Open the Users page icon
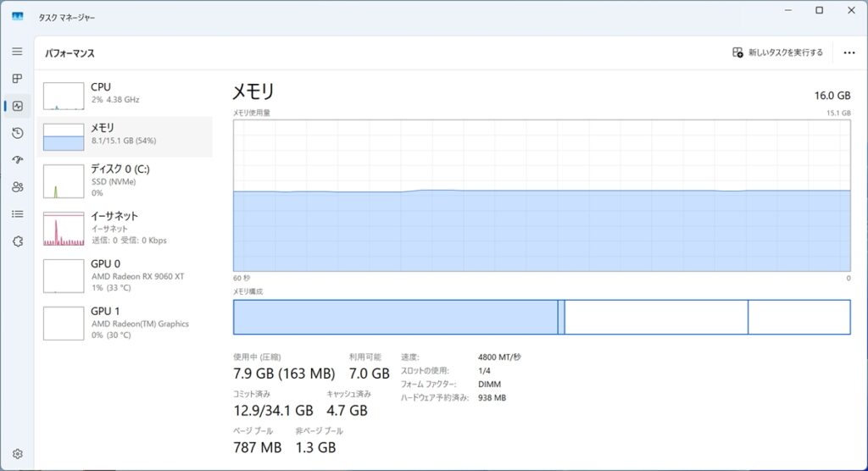The height and width of the screenshot is (471, 868). pos(17,187)
